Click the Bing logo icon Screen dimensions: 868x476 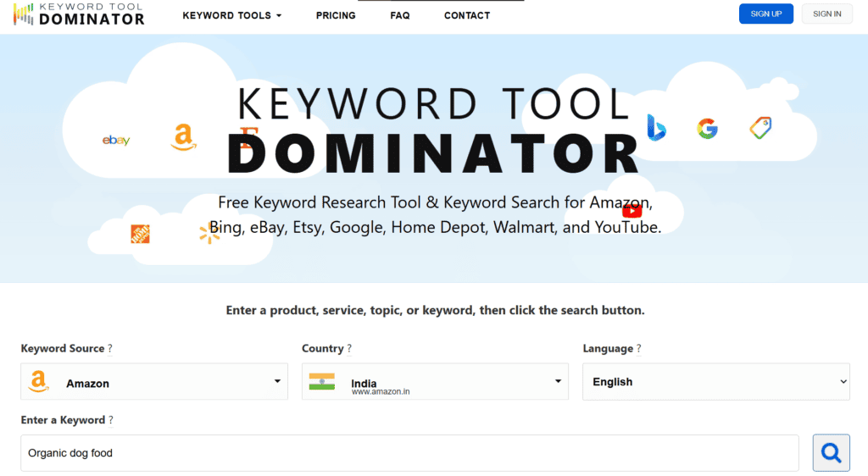tap(656, 128)
